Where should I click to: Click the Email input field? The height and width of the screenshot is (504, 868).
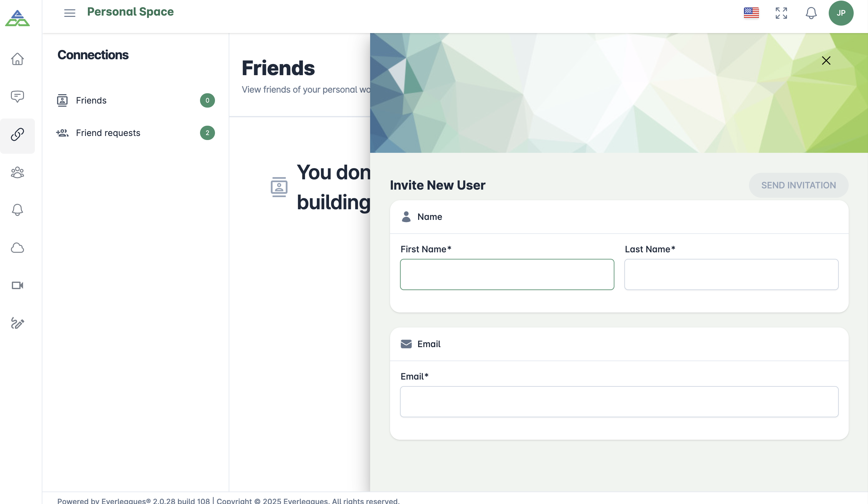(619, 402)
